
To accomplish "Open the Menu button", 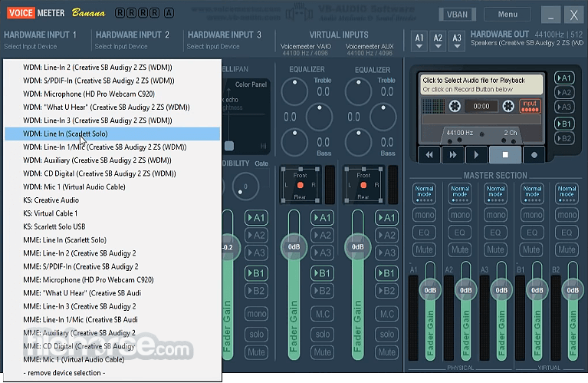I will (x=508, y=15).
